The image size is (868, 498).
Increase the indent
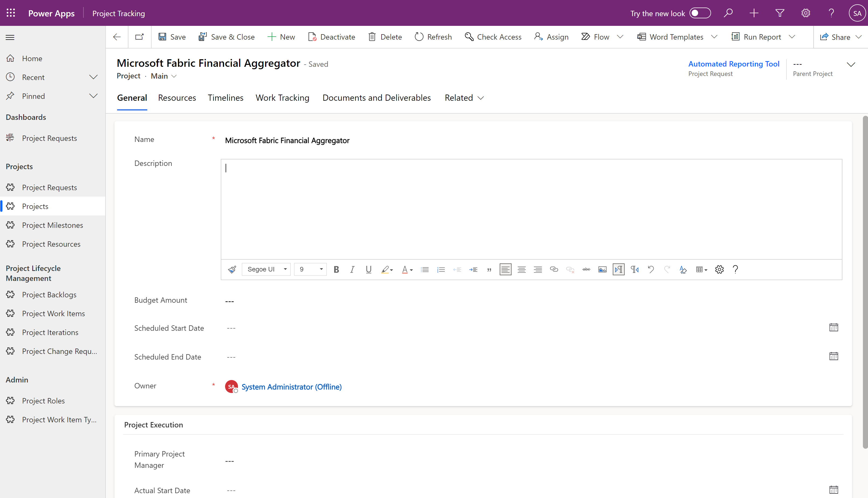click(473, 270)
